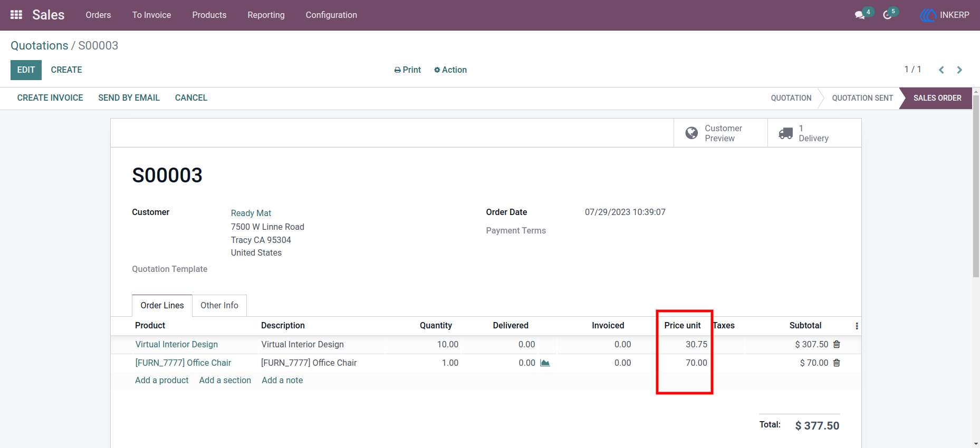
Task: Click the CANCEL button
Action: coord(191,98)
